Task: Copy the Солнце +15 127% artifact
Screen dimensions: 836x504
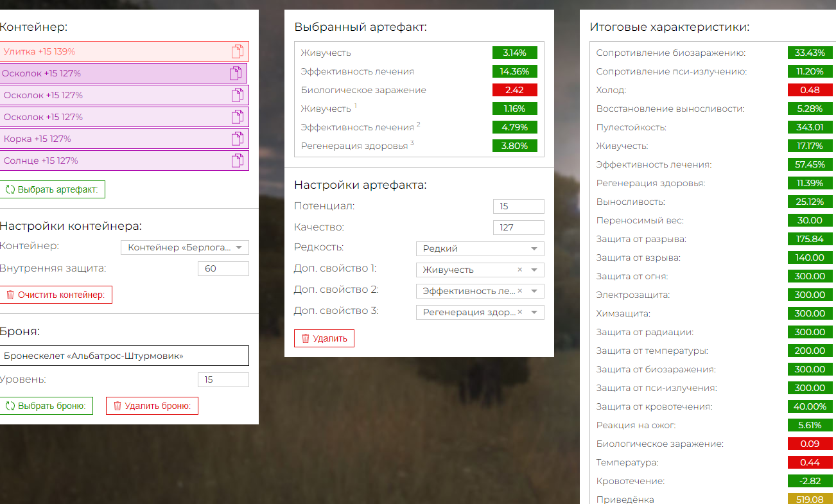Action: coord(238,161)
